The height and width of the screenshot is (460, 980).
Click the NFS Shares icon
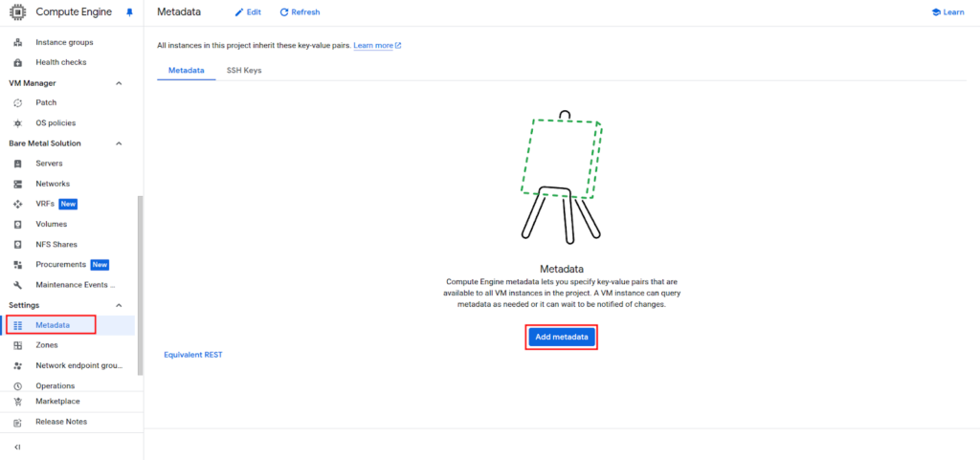click(x=17, y=245)
